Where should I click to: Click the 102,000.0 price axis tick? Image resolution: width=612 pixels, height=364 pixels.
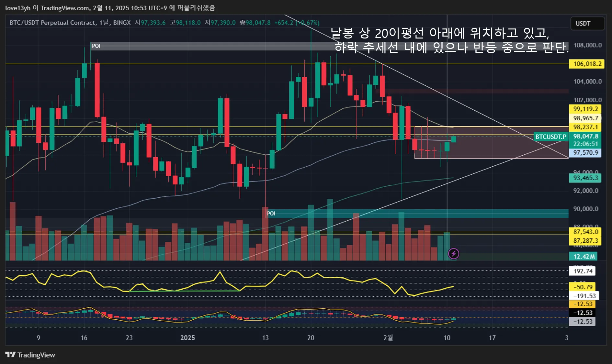pyautogui.click(x=587, y=100)
